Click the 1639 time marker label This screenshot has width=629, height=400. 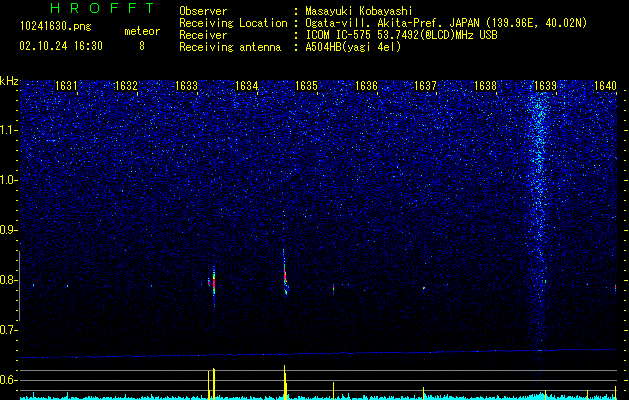point(546,86)
